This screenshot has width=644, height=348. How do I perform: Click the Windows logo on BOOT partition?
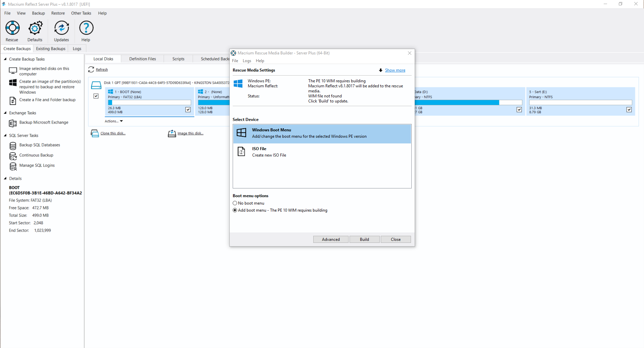tap(110, 92)
